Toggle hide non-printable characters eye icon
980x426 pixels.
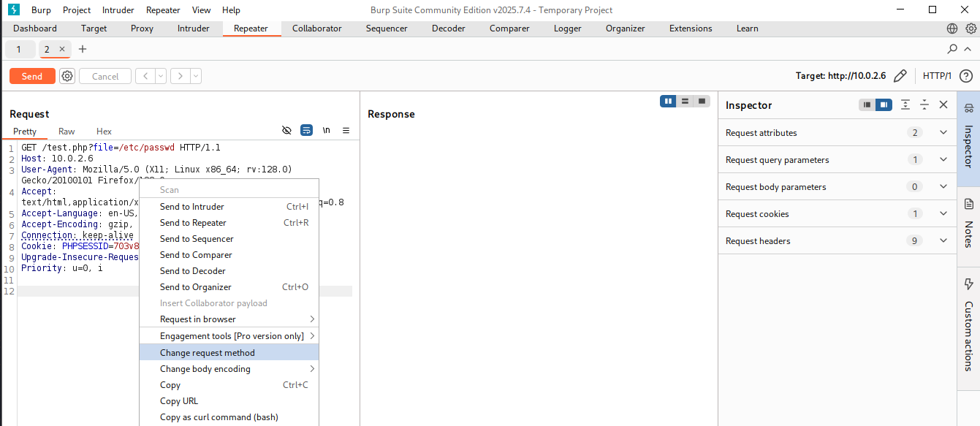click(x=286, y=131)
